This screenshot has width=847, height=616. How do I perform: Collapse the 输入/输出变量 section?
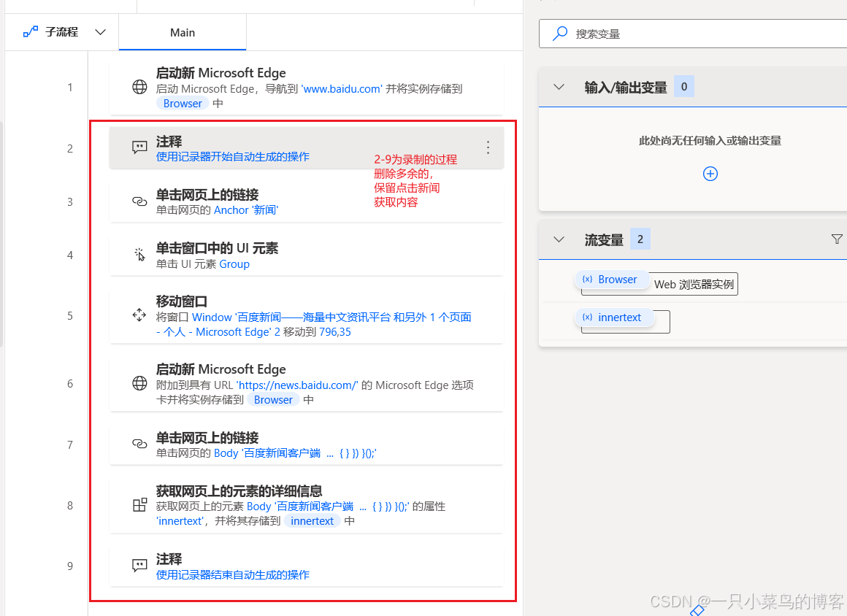tap(559, 87)
